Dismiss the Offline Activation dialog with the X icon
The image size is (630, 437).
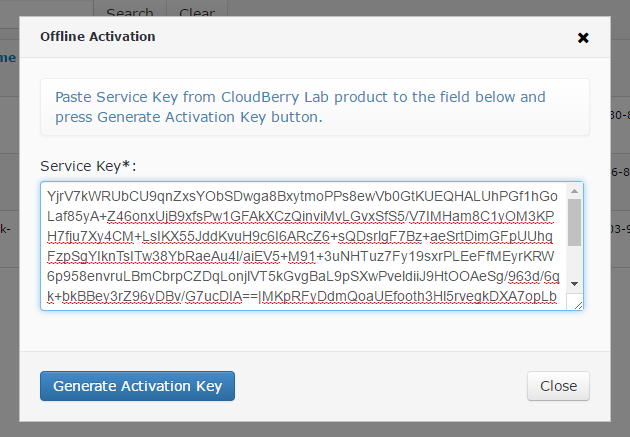583,38
